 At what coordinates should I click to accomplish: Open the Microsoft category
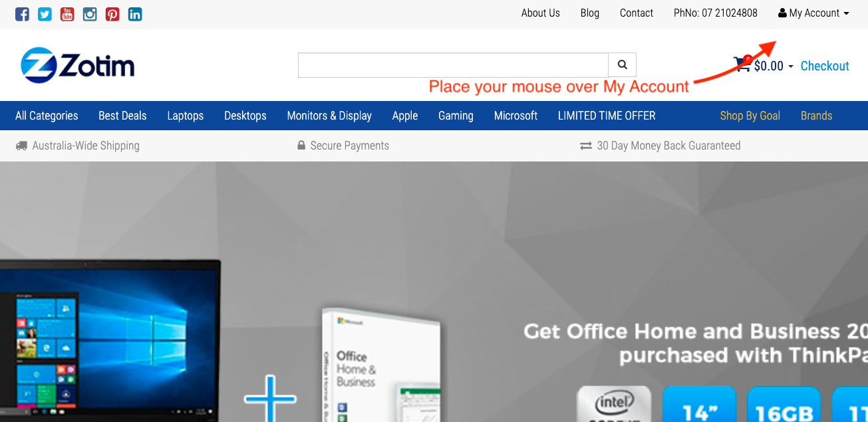pyautogui.click(x=515, y=116)
